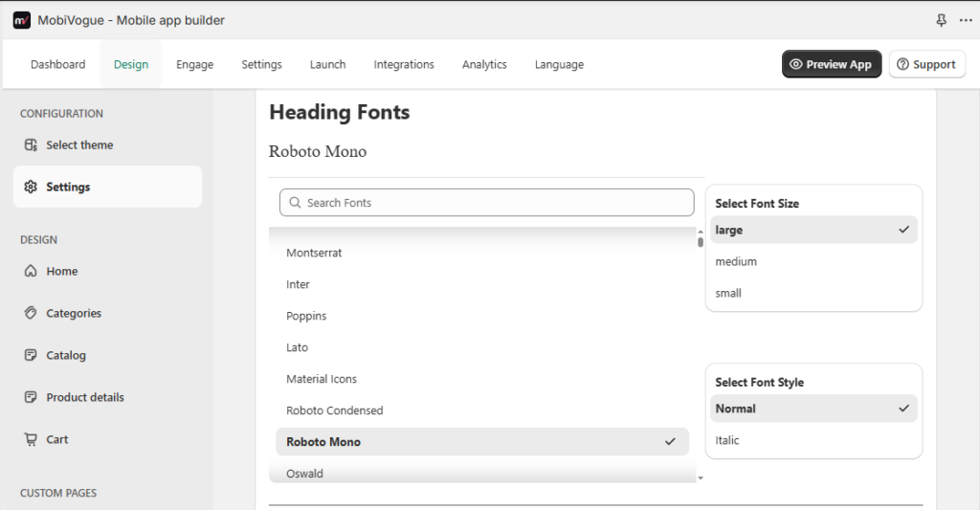
Task: Click font list scroll down arrow
Action: tap(701, 478)
